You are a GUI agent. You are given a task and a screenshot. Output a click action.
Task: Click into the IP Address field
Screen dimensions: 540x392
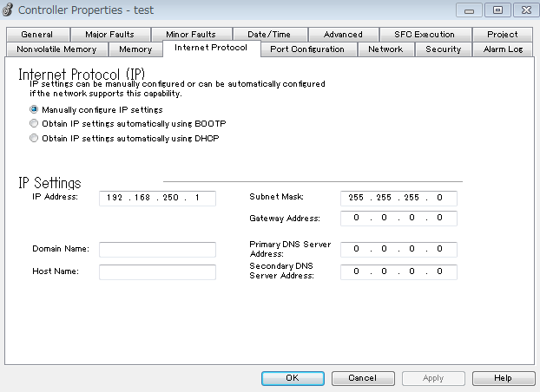point(157,198)
